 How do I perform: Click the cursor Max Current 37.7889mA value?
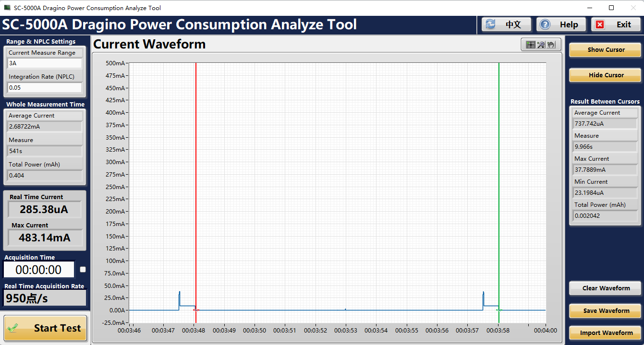pyautogui.click(x=605, y=170)
